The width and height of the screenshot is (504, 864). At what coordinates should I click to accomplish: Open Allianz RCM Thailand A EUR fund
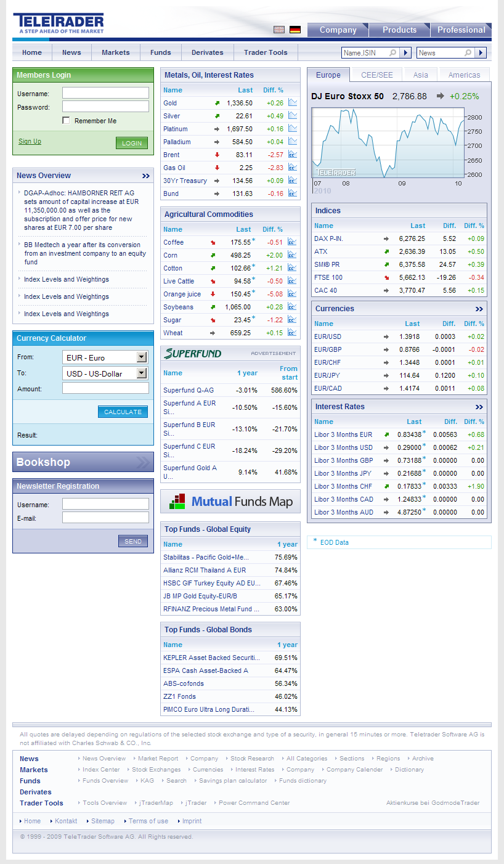205,570
